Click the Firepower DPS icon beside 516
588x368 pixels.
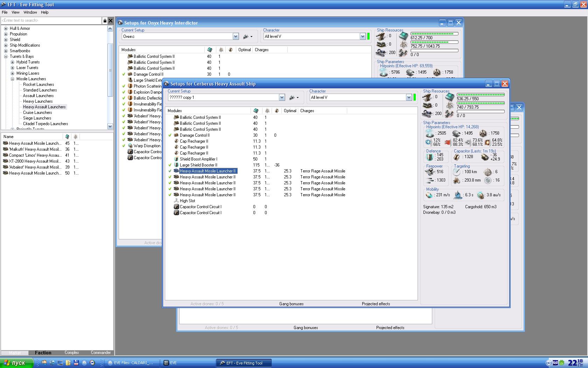click(x=430, y=172)
